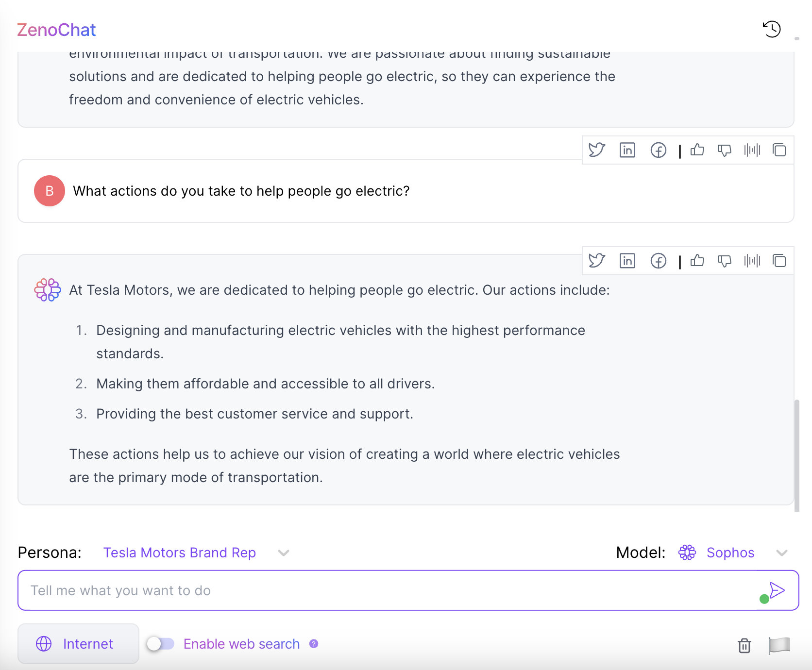Click the Internet button
This screenshot has width=812, height=670.
pos(78,644)
